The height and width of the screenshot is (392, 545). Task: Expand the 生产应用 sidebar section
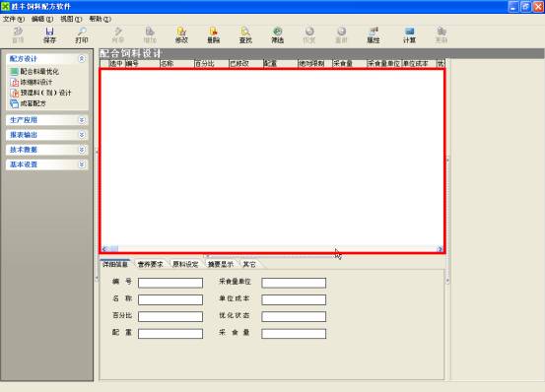click(x=82, y=120)
